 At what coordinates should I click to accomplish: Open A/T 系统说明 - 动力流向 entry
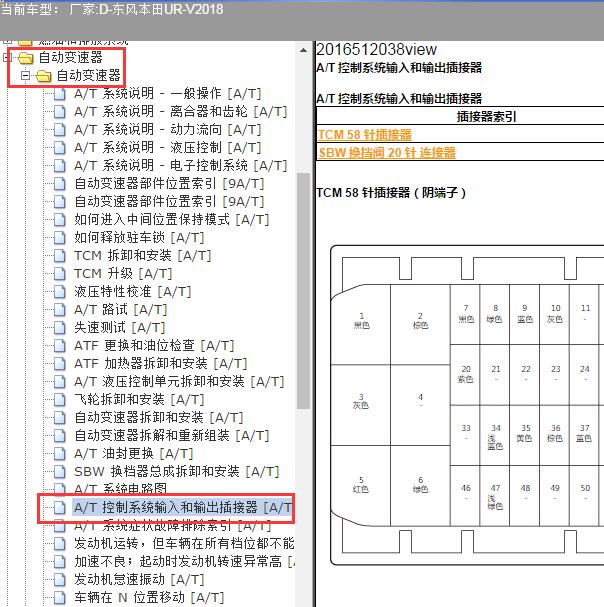(168, 130)
